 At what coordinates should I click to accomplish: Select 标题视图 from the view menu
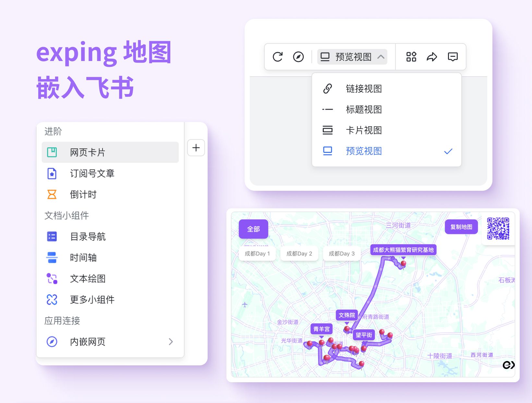(386, 109)
